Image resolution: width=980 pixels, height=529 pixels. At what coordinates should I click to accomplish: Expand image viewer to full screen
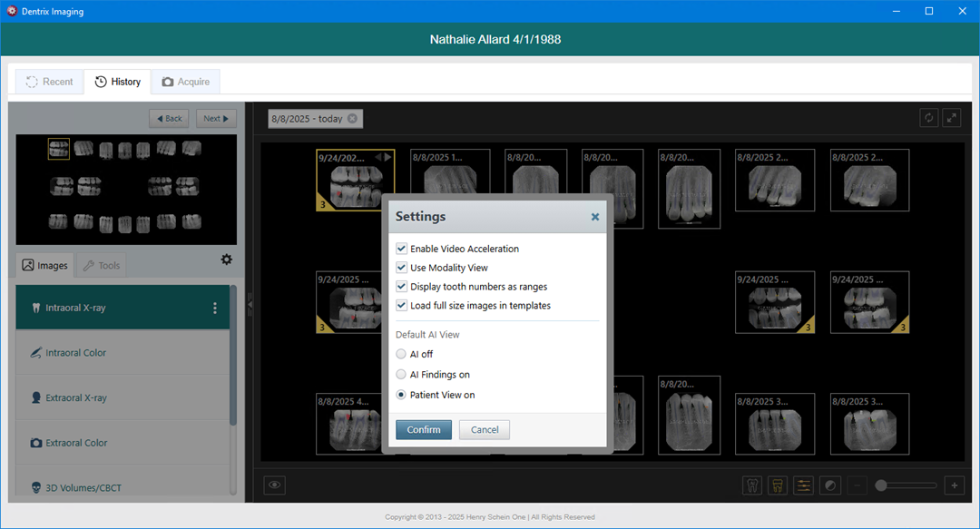point(952,118)
